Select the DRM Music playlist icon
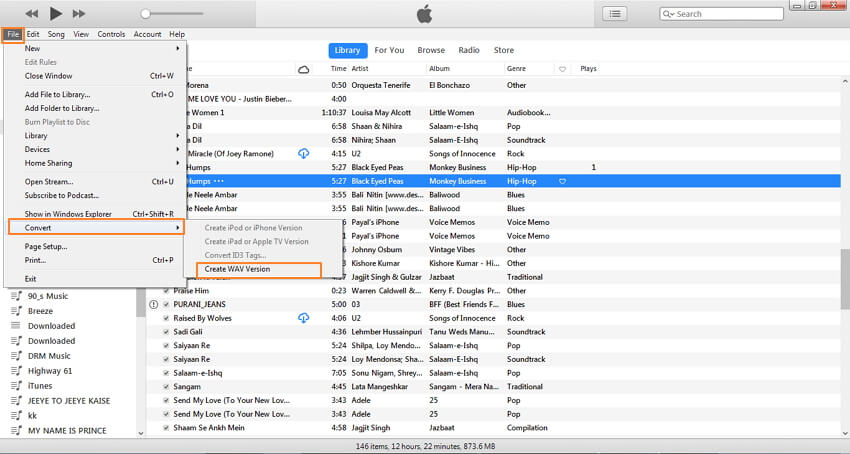 [17, 355]
